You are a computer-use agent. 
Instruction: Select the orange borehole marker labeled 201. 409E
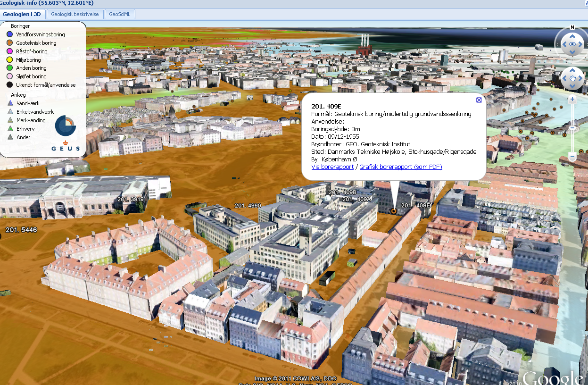[394, 210]
